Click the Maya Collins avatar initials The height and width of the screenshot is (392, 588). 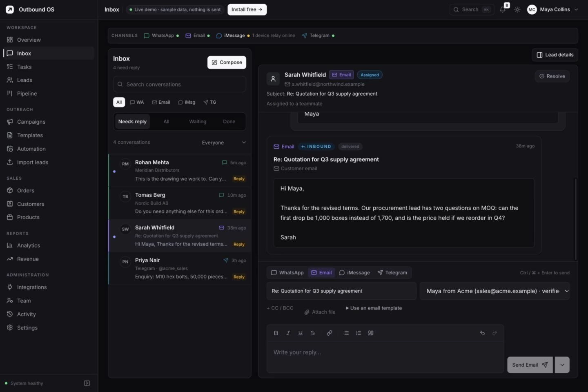pyautogui.click(x=532, y=9)
